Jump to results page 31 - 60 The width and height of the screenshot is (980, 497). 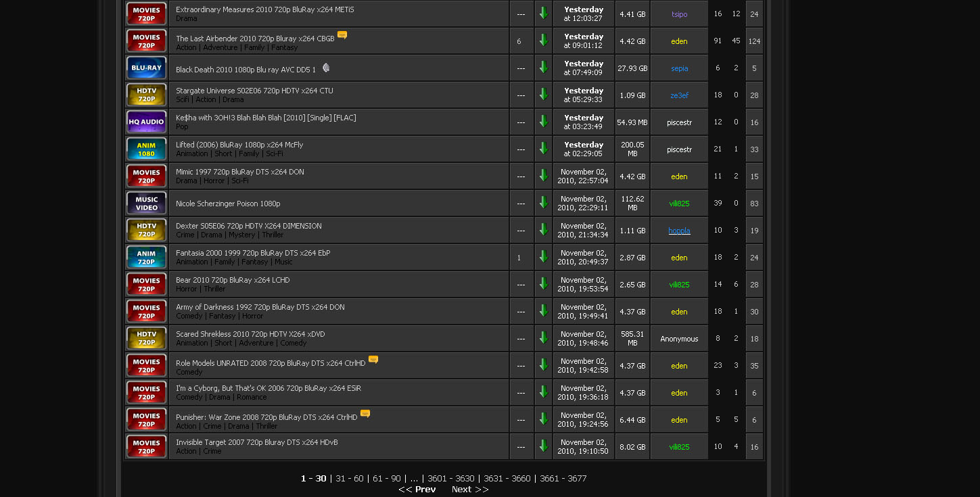[x=350, y=479]
